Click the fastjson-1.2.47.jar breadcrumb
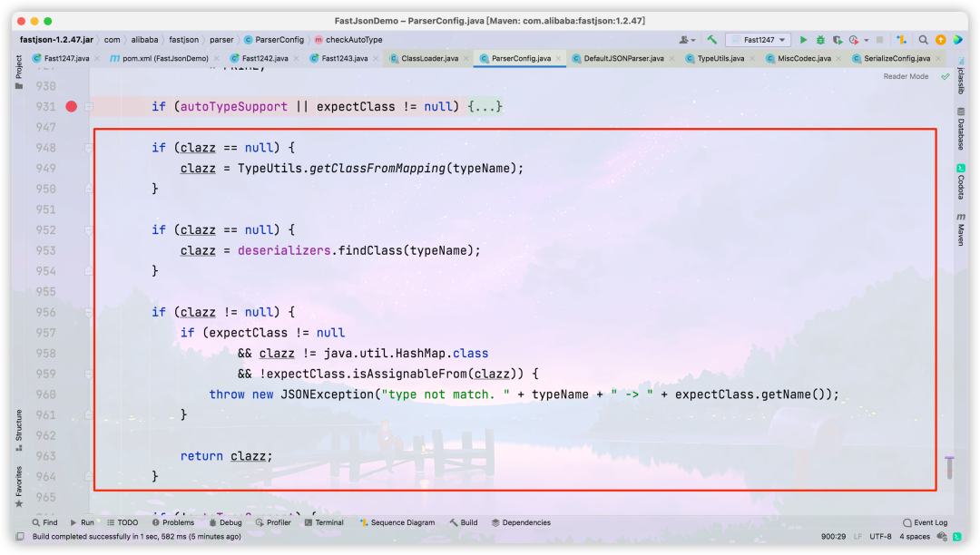 coord(56,39)
